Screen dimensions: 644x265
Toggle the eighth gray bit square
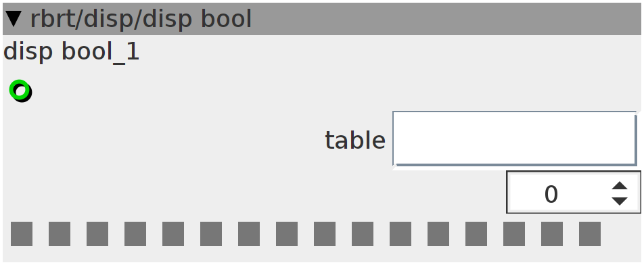point(287,234)
